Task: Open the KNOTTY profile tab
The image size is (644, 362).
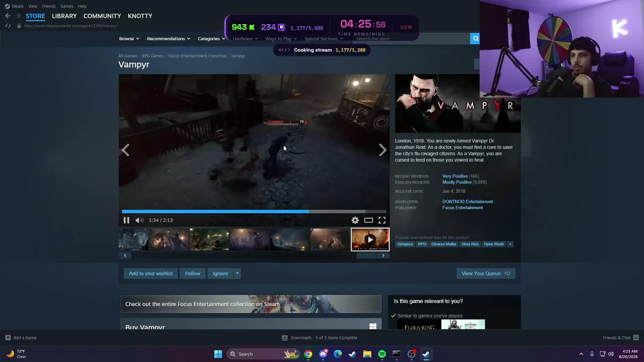Action: [x=140, y=16]
